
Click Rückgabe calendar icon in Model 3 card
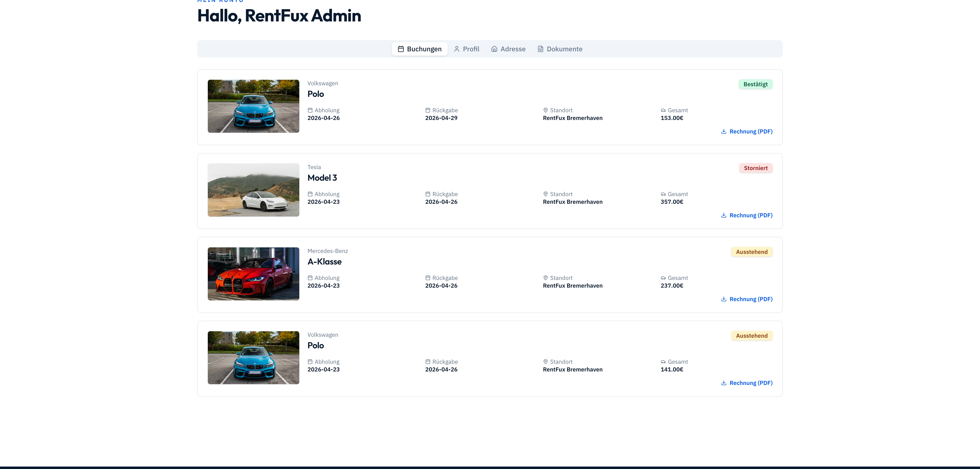pyautogui.click(x=428, y=194)
